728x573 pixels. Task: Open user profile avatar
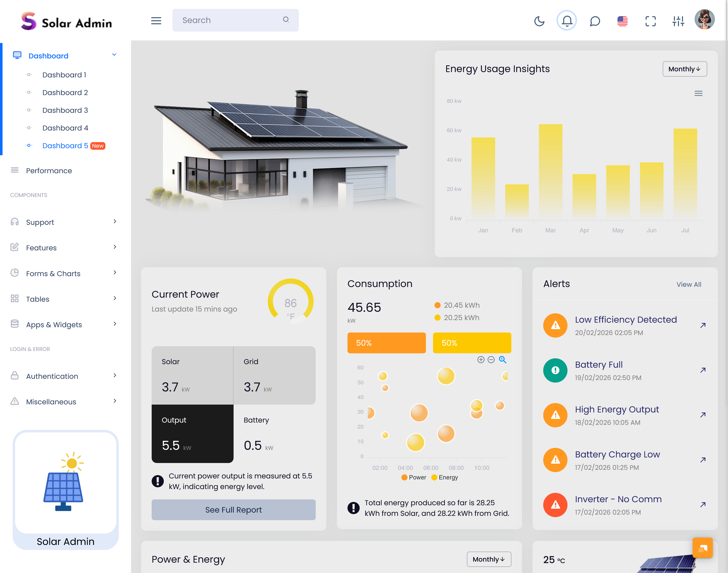coord(704,19)
